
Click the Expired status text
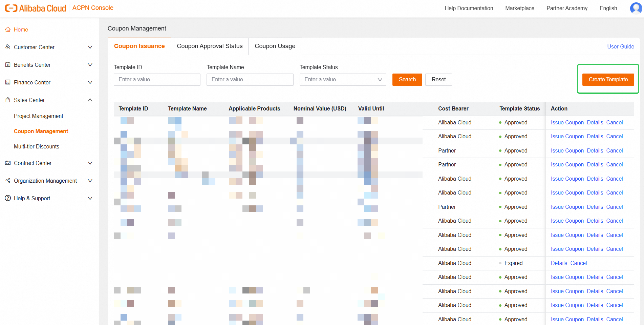513,263
